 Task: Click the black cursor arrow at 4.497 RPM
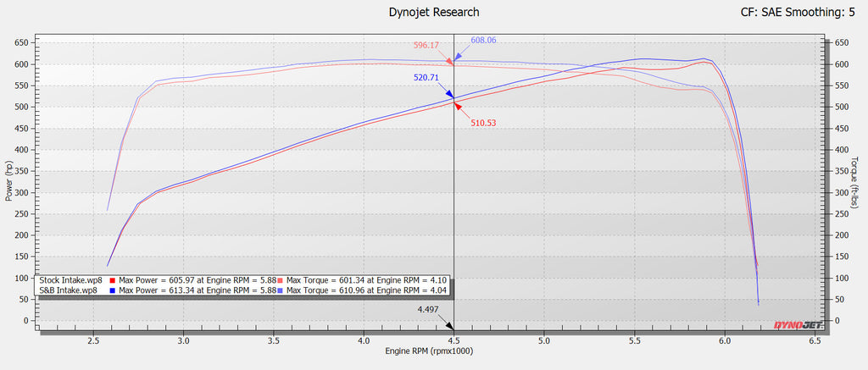(451, 326)
